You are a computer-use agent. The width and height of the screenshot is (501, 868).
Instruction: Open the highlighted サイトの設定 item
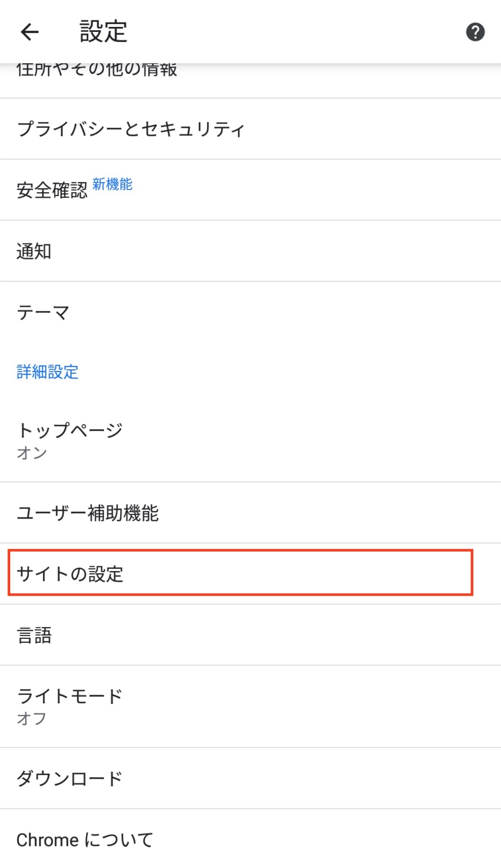tap(70, 574)
